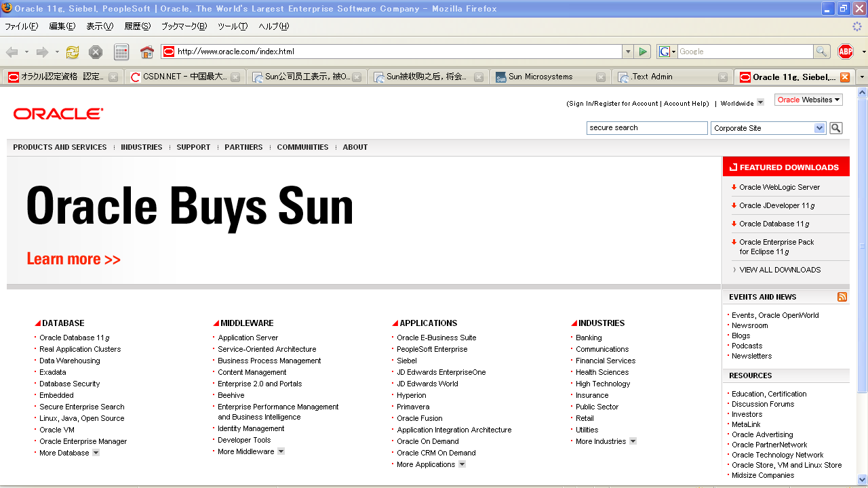Open the 表示 (View) menu
The width and height of the screenshot is (868, 488).
(x=100, y=26)
